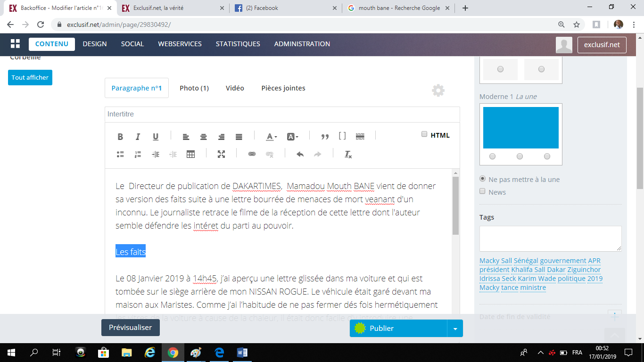644x362 pixels.
Task: Click the insert link icon
Action: click(252, 154)
